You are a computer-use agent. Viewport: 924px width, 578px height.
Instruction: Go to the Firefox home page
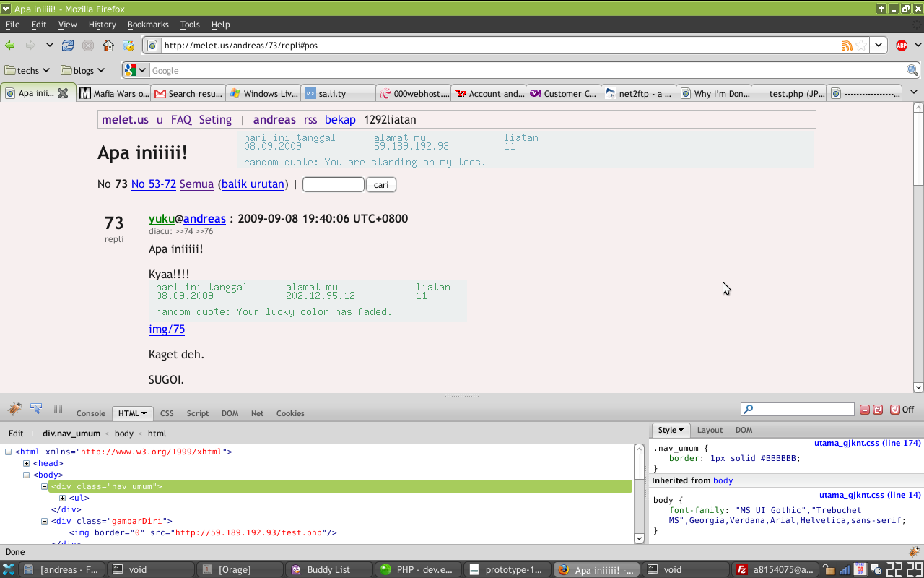108,46
